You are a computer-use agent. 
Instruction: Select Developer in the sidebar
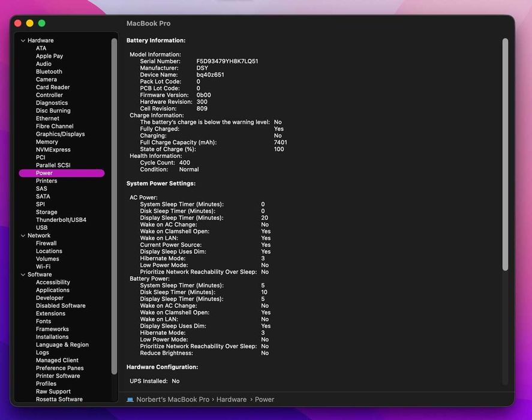point(50,298)
